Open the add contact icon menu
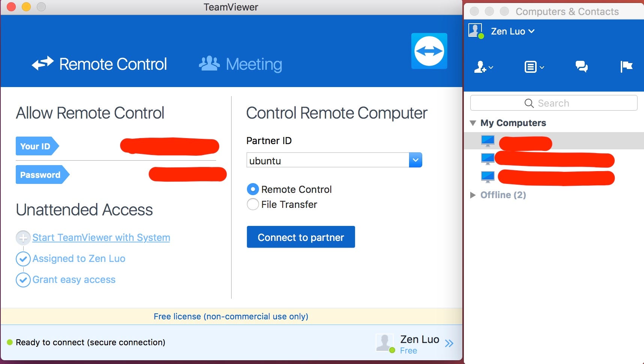 (483, 67)
